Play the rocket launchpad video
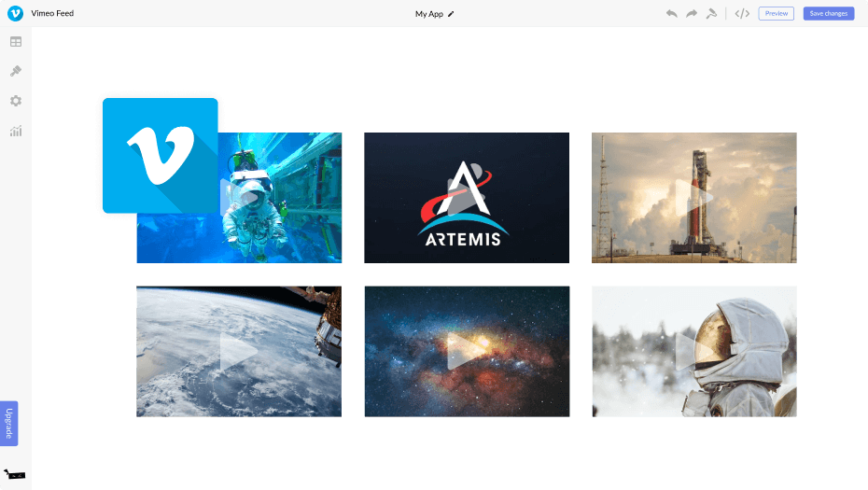The width and height of the screenshot is (868, 490). (694, 198)
